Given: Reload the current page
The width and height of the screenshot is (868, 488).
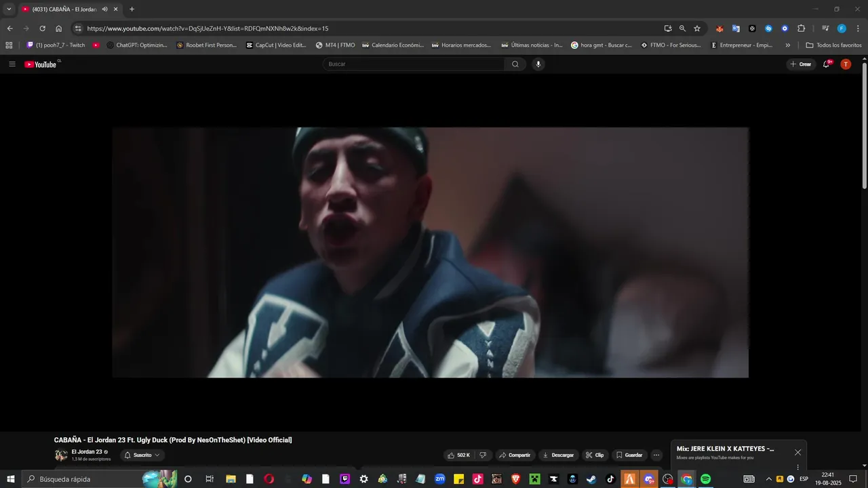Looking at the screenshot, I should (x=42, y=28).
